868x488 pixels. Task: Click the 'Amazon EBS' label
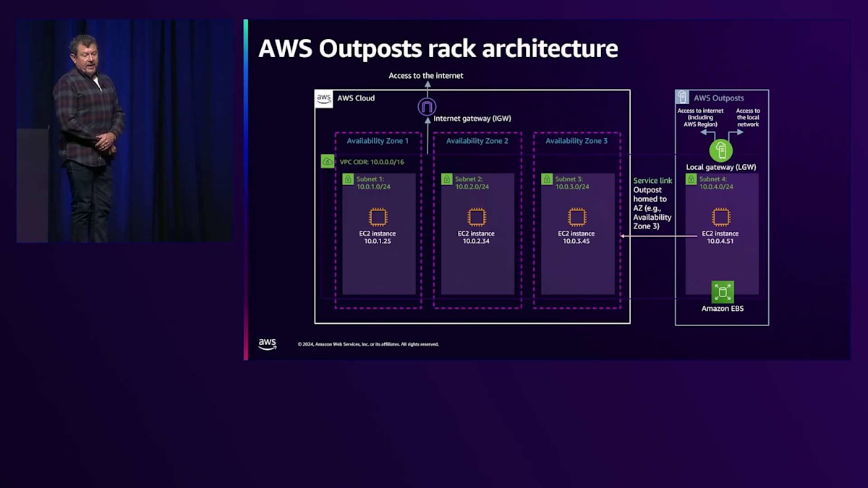723,309
